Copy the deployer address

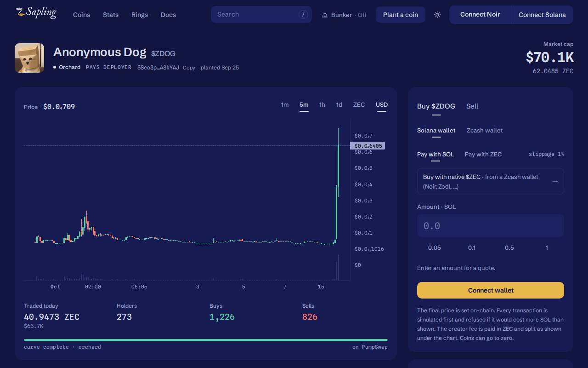pos(189,68)
